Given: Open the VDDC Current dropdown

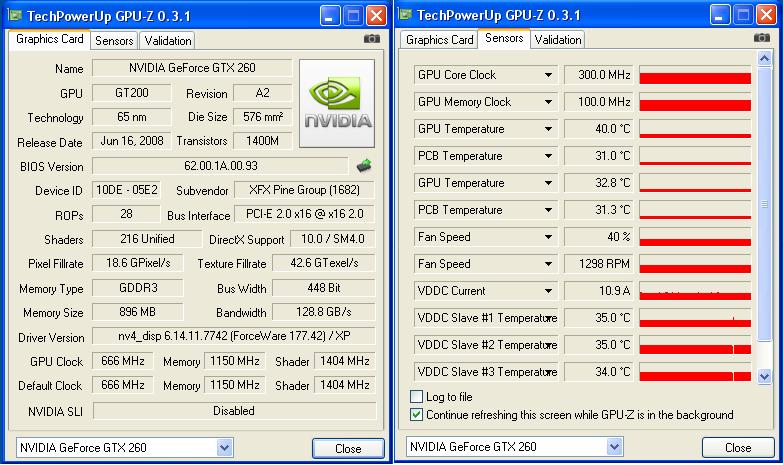Looking at the screenshot, I should pos(548,291).
